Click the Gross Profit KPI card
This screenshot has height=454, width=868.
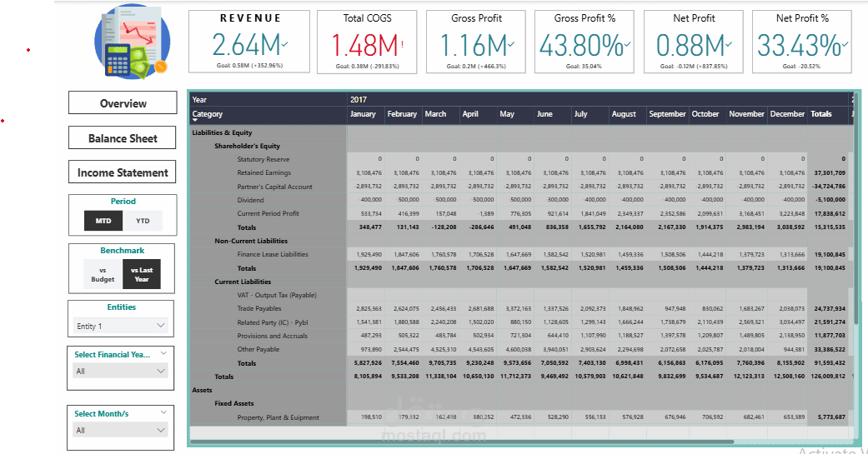click(x=476, y=42)
